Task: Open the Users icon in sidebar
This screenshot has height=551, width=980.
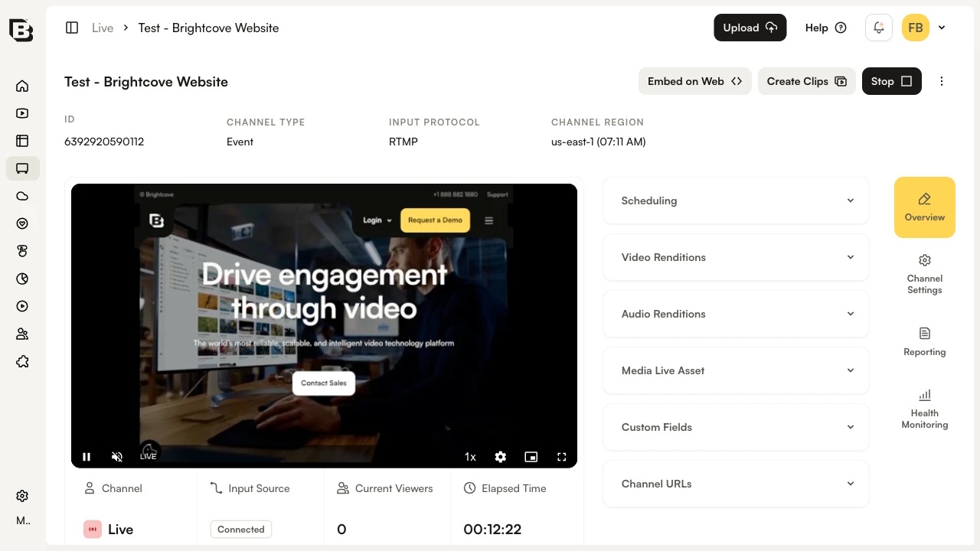Action: click(22, 334)
